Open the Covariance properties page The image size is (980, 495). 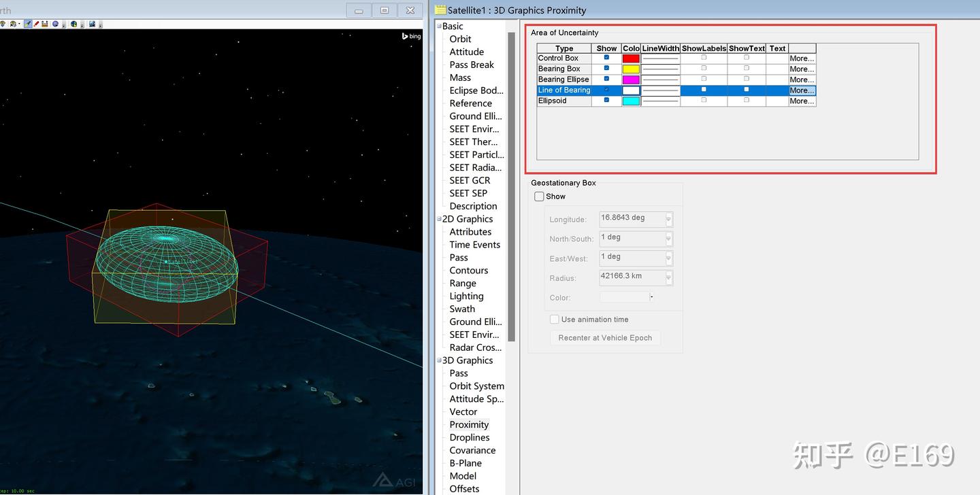point(472,450)
